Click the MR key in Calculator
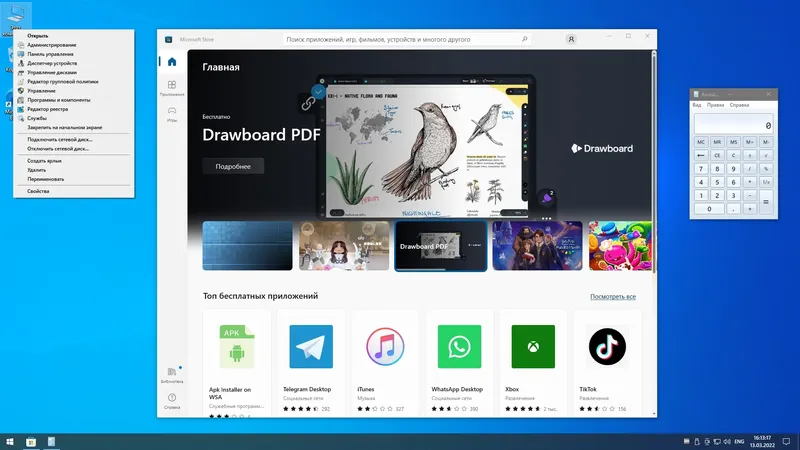The height and width of the screenshot is (450, 800). [717, 142]
